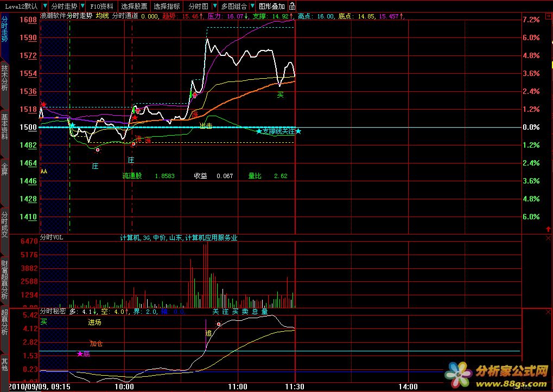Click the 进场 label in bottom panel

click(94, 322)
